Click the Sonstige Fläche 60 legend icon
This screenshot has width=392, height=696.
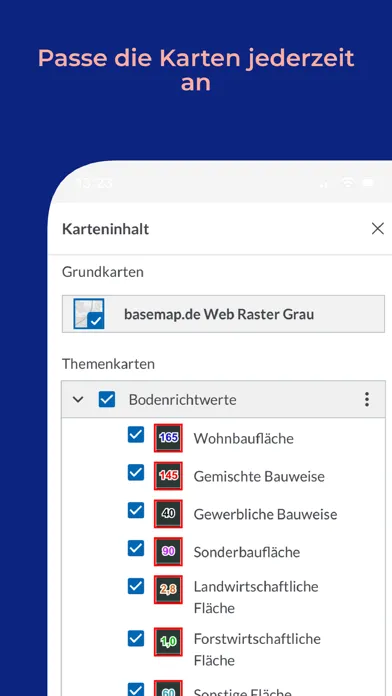click(168, 688)
